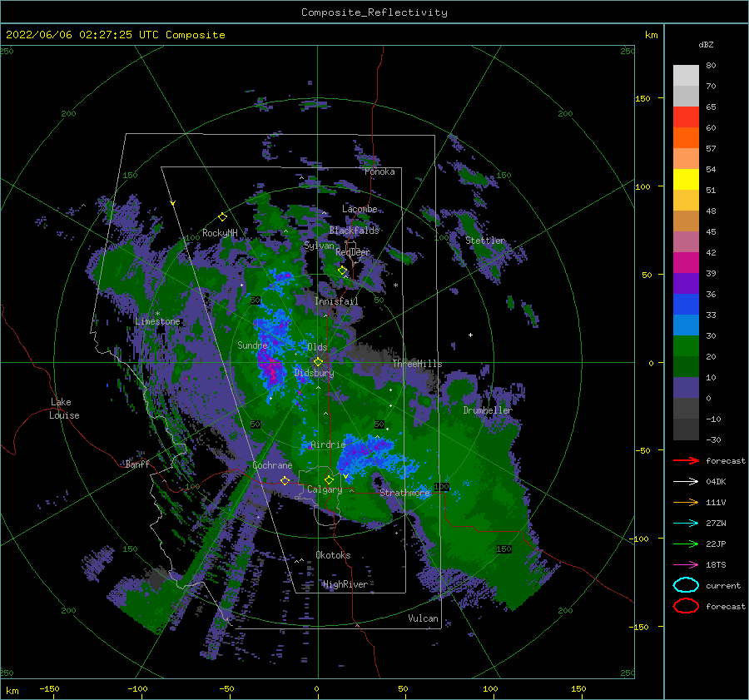Select the RedDeer city label
Image resolution: width=749 pixels, height=700 pixels.
coord(353,252)
